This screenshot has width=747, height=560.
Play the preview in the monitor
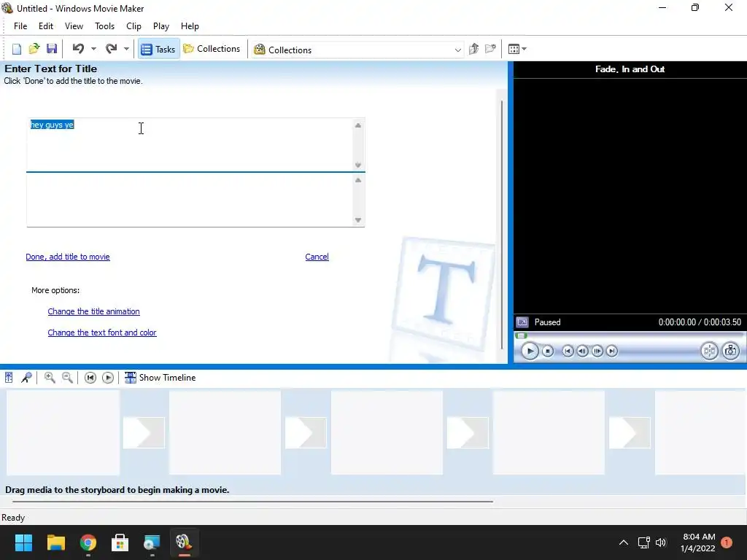coord(530,351)
